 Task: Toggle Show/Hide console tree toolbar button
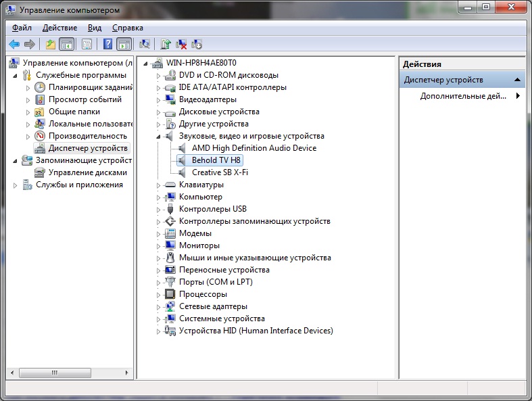[66, 45]
